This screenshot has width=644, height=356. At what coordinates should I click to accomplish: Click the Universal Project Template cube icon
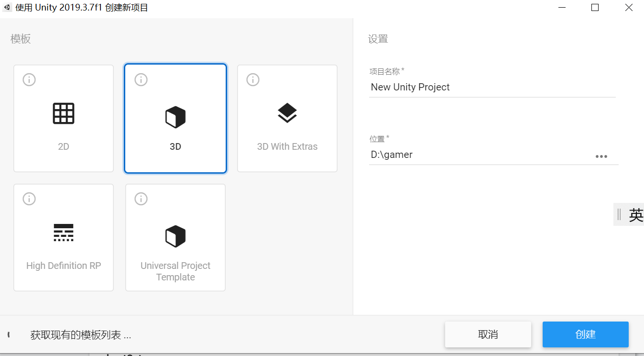click(x=175, y=236)
